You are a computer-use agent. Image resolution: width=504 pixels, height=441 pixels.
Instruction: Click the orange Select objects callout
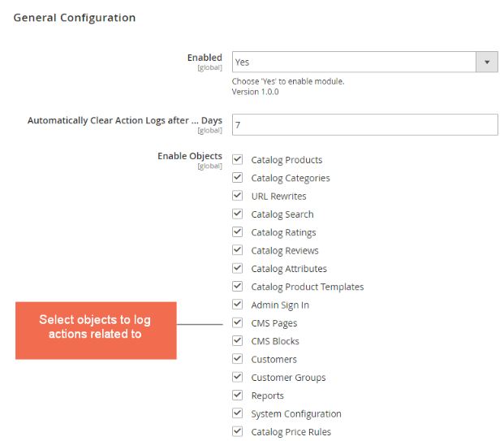coord(96,330)
